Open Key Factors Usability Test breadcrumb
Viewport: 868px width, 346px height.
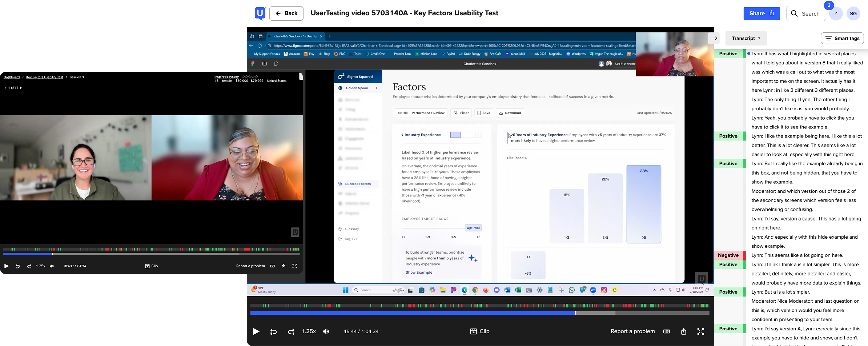tap(45, 77)
